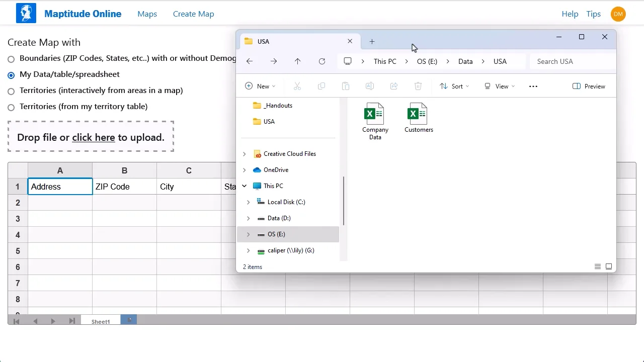The height and width of the screenshot is (362, 644).
Task: Switch to large icons view in status bar
Action: point(609,266)
